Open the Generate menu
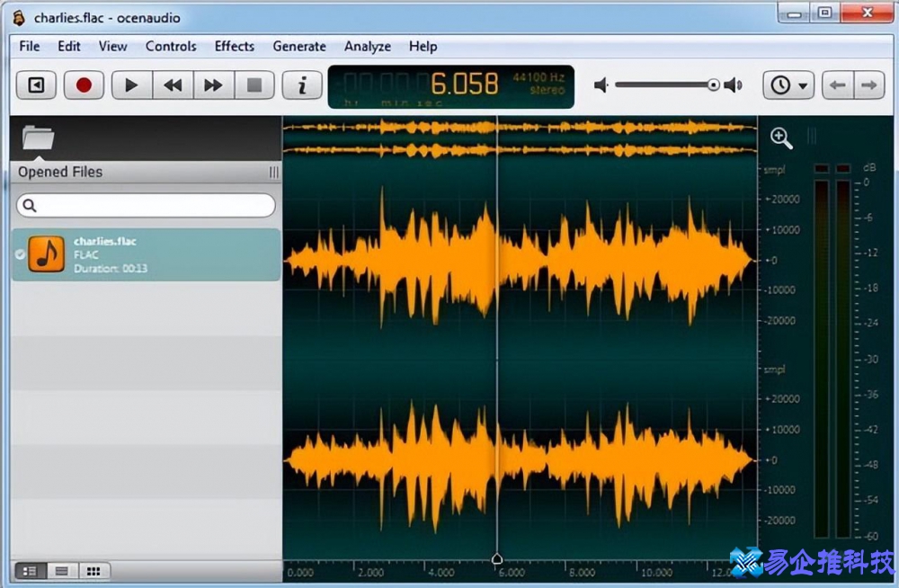The width and height of the screenshot is (899, 588). [299, 46]
